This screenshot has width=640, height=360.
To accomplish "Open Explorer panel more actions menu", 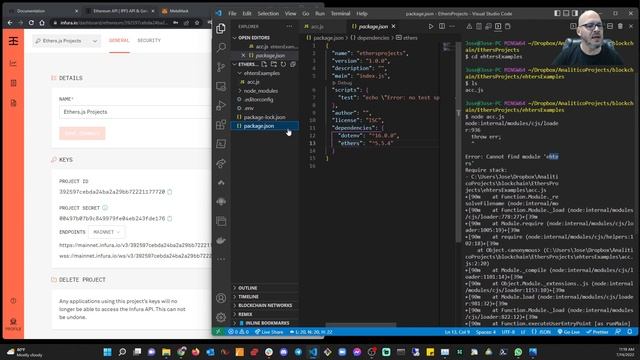I will click(x=289, y=26).
